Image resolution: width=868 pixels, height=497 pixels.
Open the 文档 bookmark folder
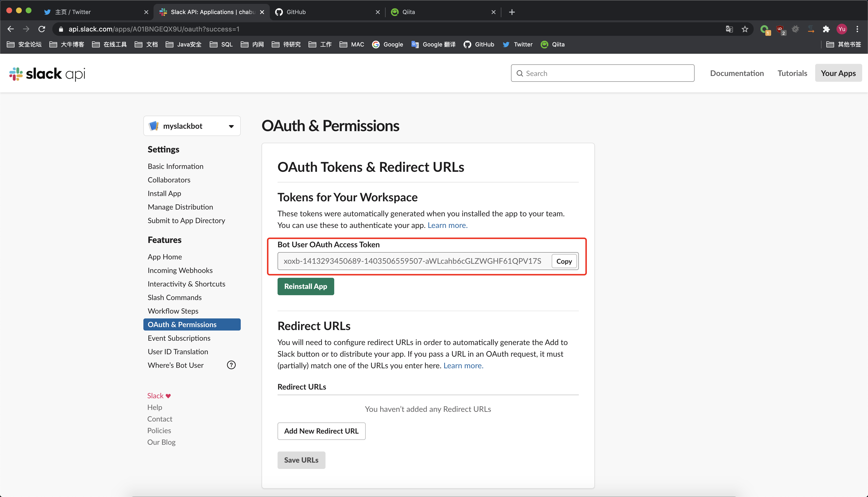pos(146,44)
